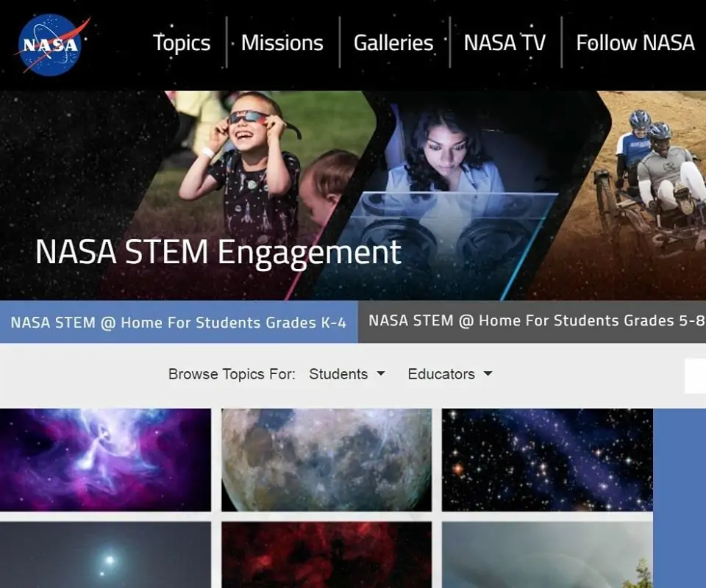
Task: Expand the Students topics dropdown
Action: pos(346,374)
